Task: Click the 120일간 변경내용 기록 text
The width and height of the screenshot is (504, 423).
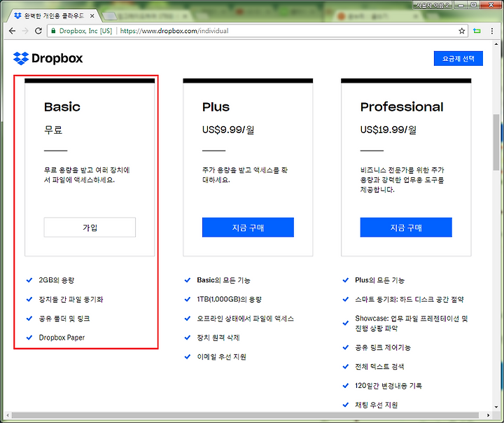Action: tap(388, 385)
